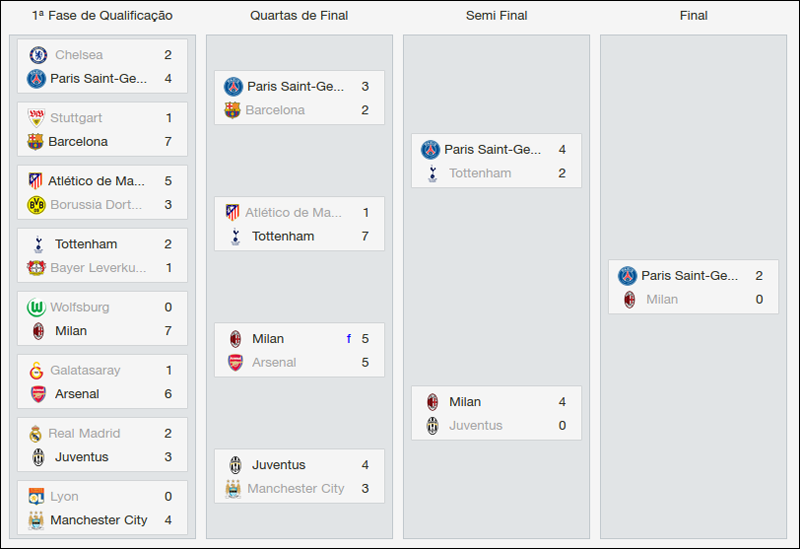Select the 1ª Fase de Qualificação header

pos(102,16)
